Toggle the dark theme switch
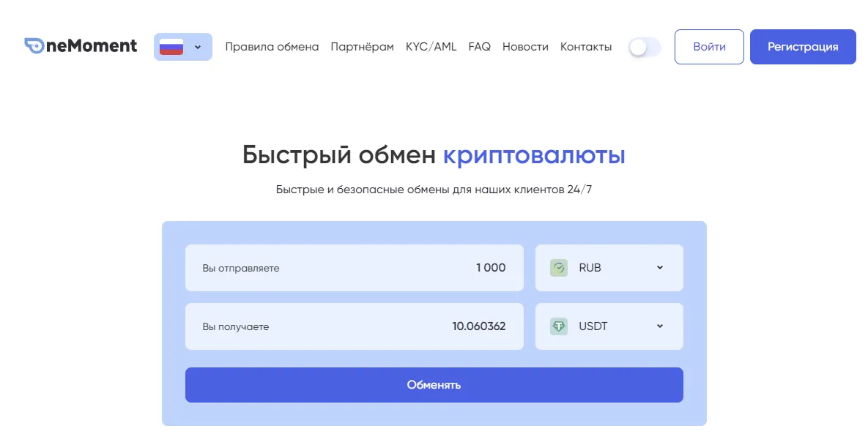Image resolution: width=868 pixels, height=445 pixels. (x=645, y=48)
